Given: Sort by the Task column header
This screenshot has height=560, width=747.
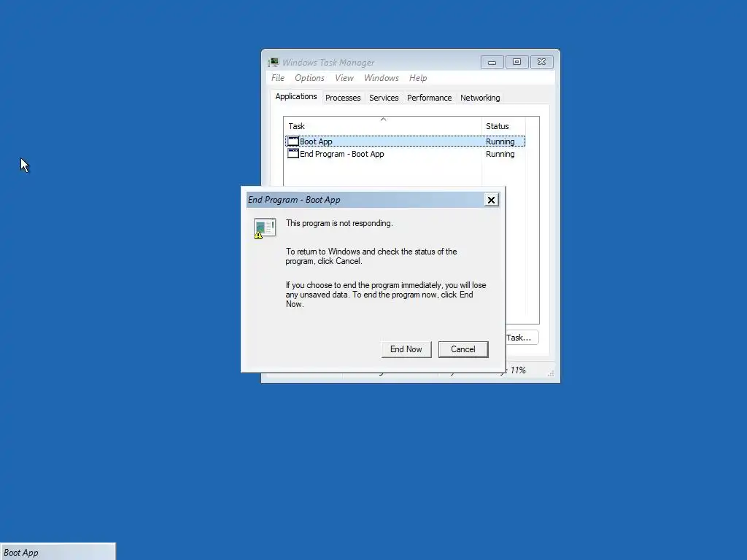Looking at the screenshot, I should [x=382, y=126].
